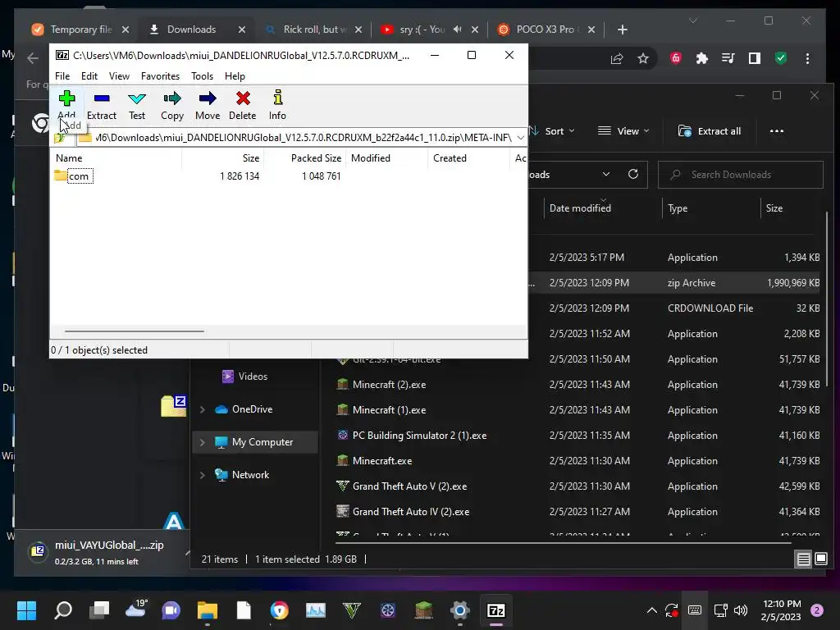Open the Tools menu in 7-Zip

coord(202,76)
